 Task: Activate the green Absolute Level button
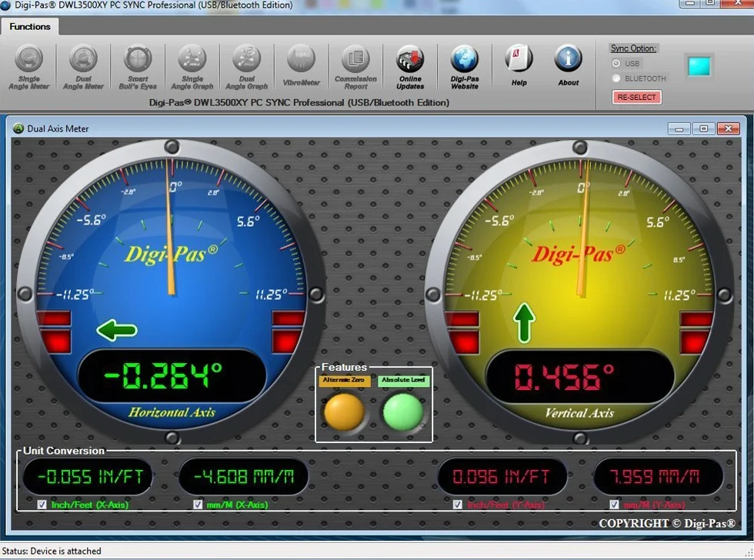pyautogui.click(x=403, y=412)
